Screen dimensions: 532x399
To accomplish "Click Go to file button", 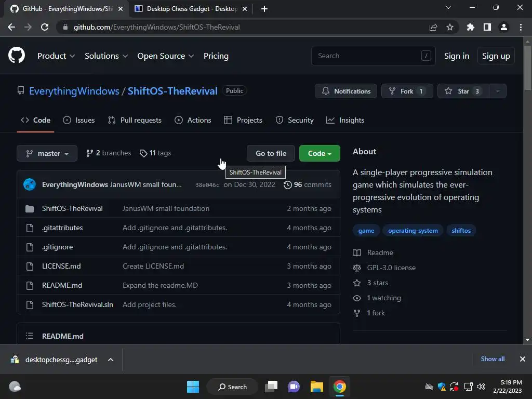I will (271, 153).
